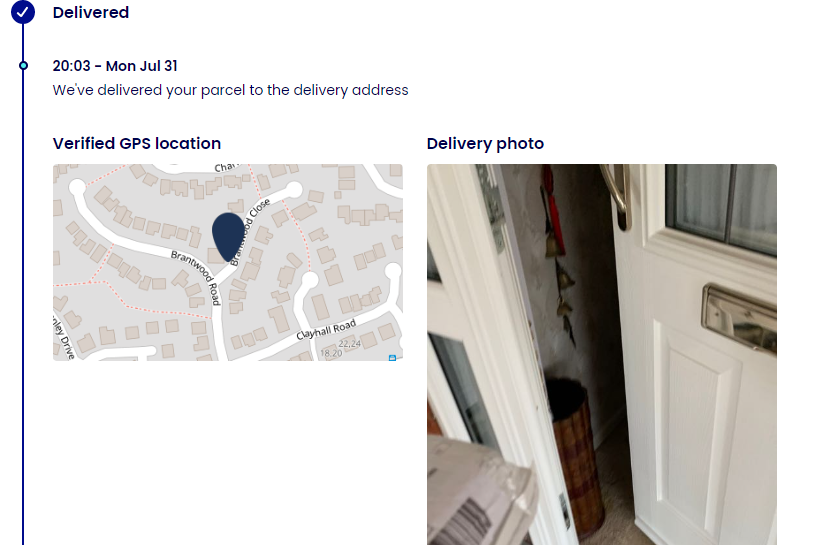The image size is (840, 545).
Task: Click the delivered parcel message text
Action: pyautogui.click(x=230, y=90)
